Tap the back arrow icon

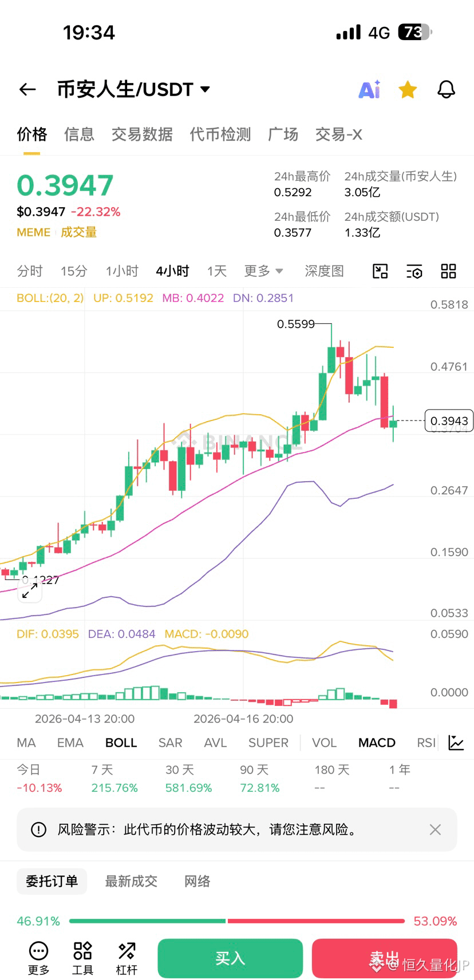click(x=27, y=89)
